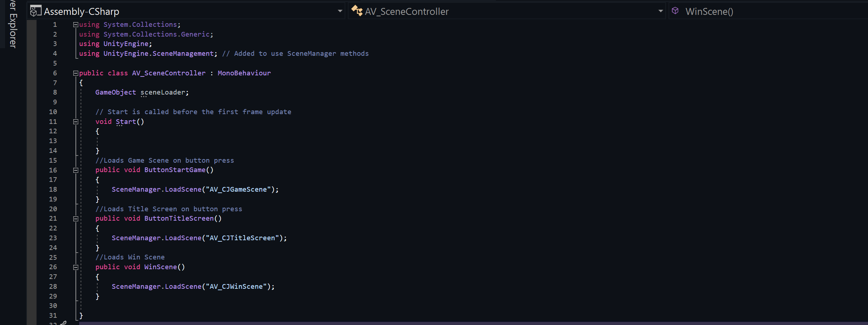Click the Start method name
The height and width of the screenshot is (325, 868).
point(126,122)
